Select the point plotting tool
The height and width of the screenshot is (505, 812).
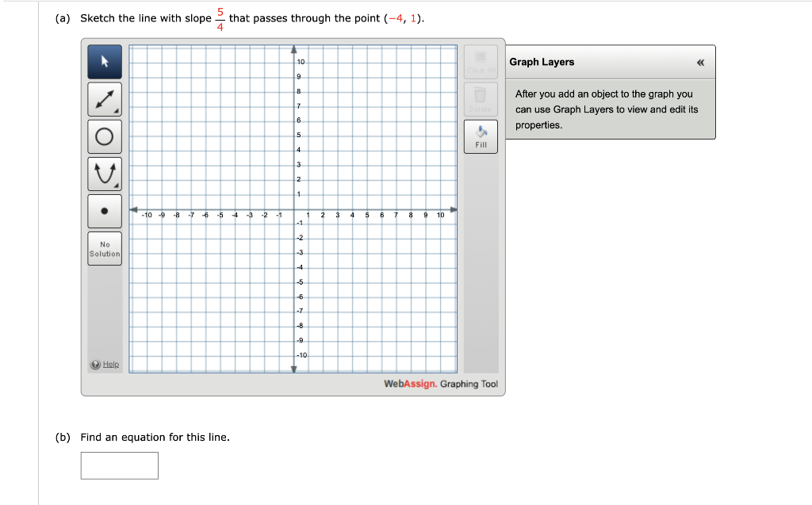[104, 210]
